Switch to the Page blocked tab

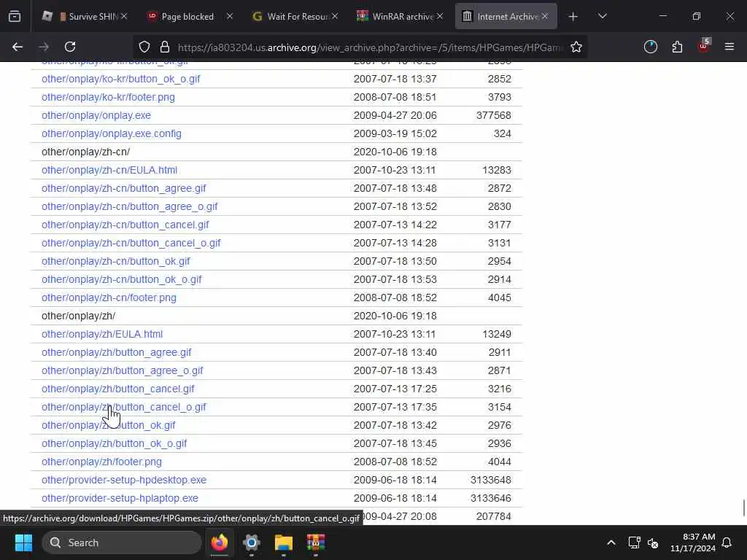point(189,16)
